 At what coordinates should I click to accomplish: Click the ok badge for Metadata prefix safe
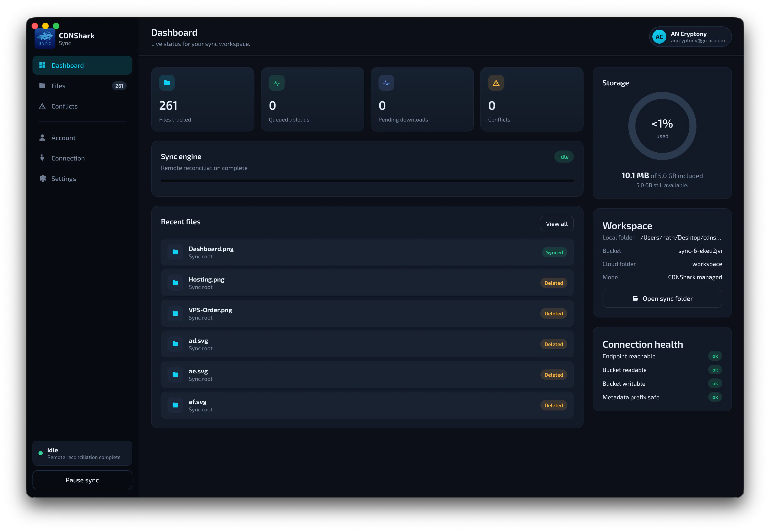coord(715,397)
